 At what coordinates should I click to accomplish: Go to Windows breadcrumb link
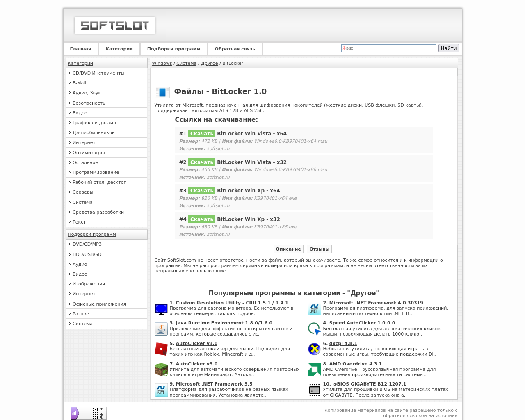click(162, 63)
